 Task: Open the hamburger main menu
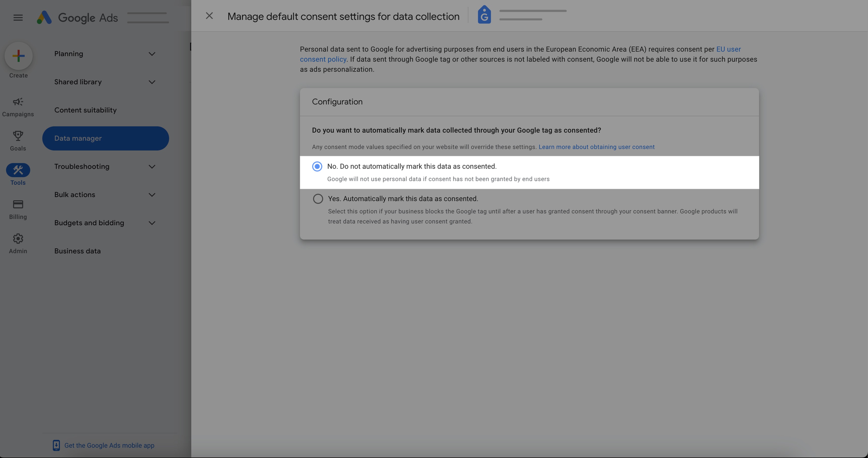click(18, 18)
